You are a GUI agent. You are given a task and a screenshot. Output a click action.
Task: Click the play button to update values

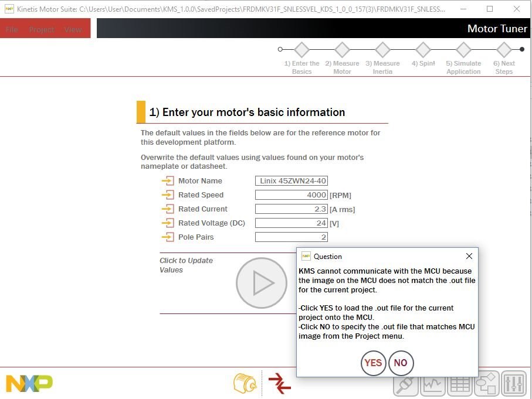point(262,283)
